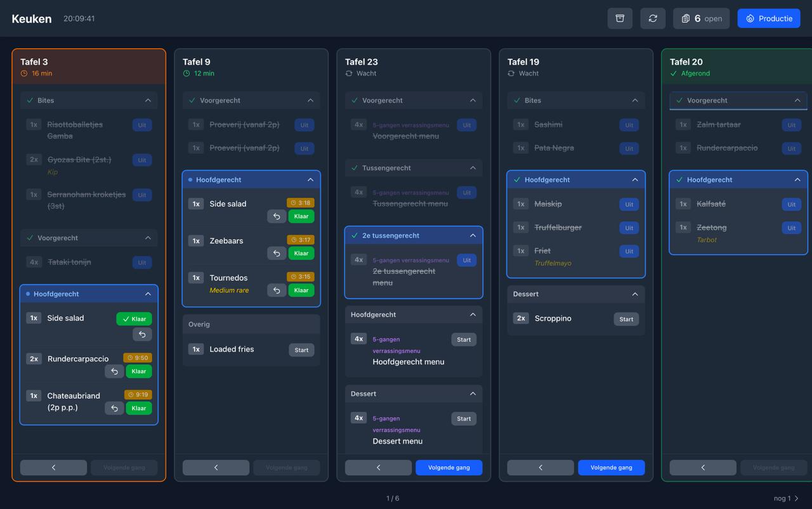
Task: Toggle Uit on Sashimi
Action: [x=629, y=125]
